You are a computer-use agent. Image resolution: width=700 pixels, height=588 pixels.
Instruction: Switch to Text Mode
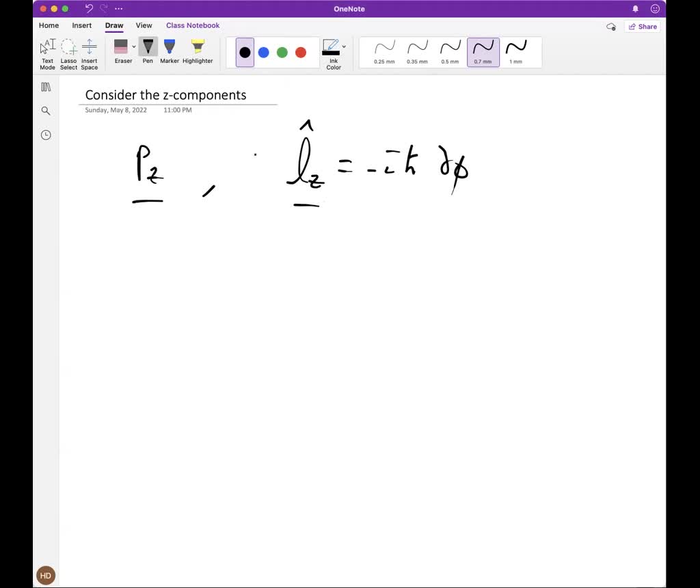tap(47, 53)
